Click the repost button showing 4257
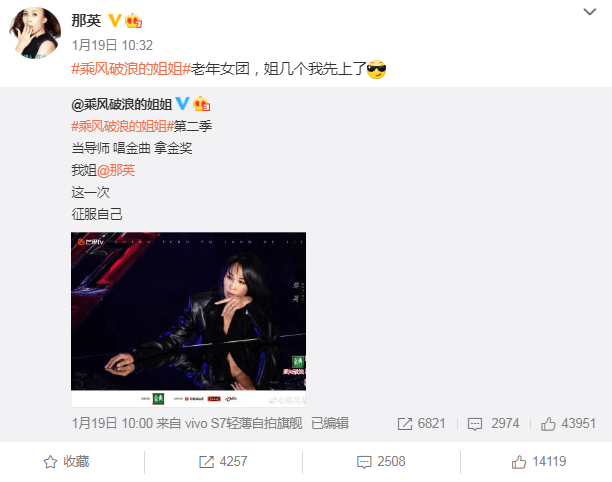This screenshot has height=482, width=612. pos(223,462)
